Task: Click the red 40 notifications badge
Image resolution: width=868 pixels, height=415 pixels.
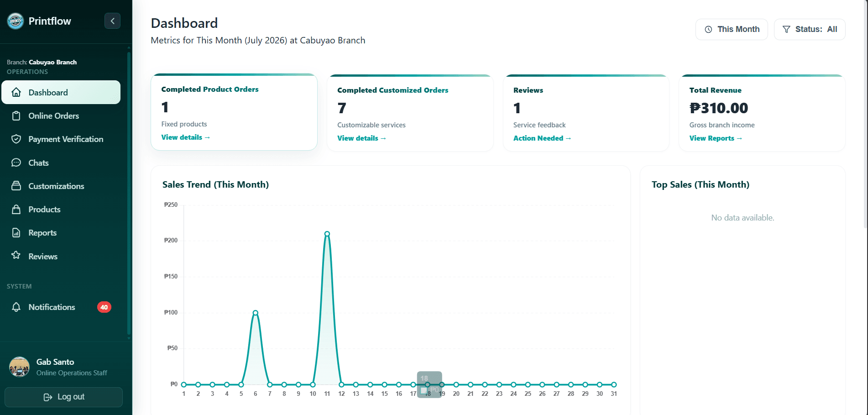Action: click(104, 307)
